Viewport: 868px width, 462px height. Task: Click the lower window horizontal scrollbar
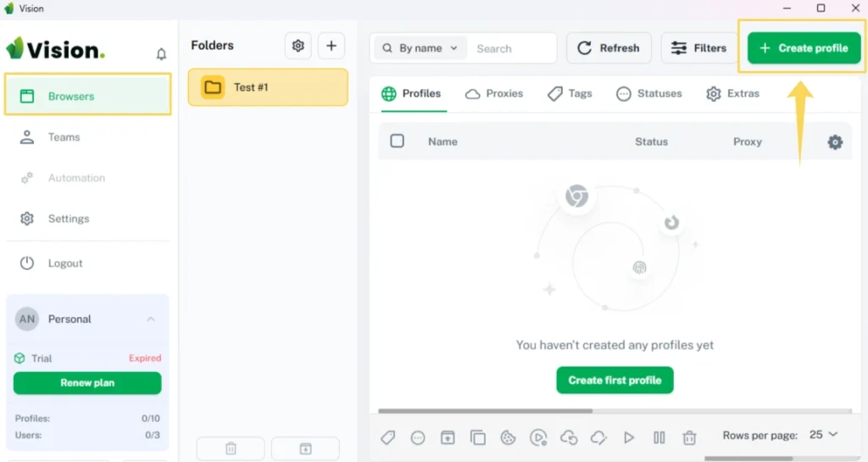748,458
